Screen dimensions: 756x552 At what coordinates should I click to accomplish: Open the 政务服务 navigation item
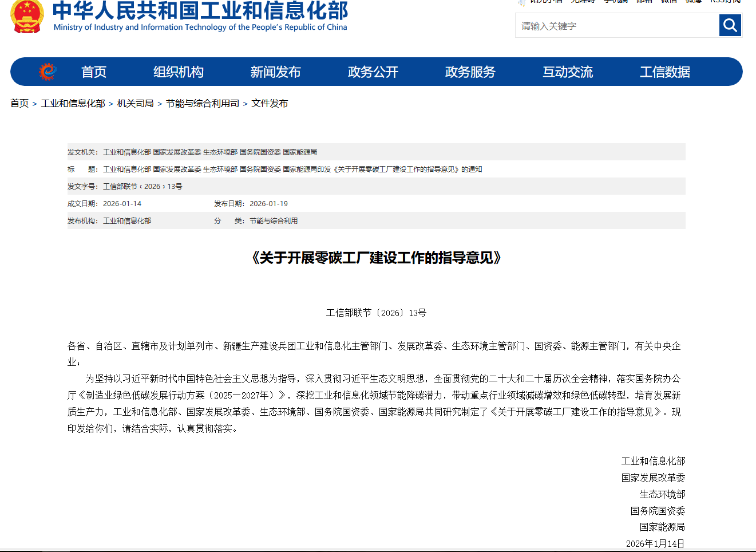tap(470, 72)
